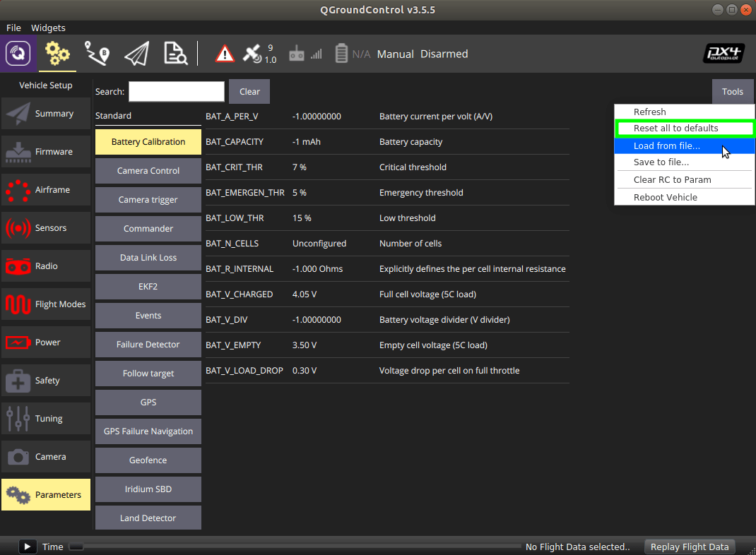Click the Manual flight mode indicator

(x=396, y=54)
